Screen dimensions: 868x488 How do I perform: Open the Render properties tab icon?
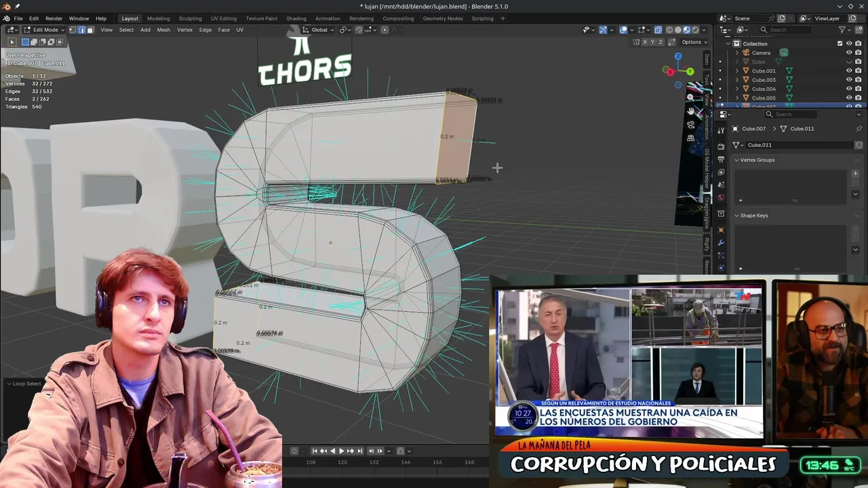(721, 145)
